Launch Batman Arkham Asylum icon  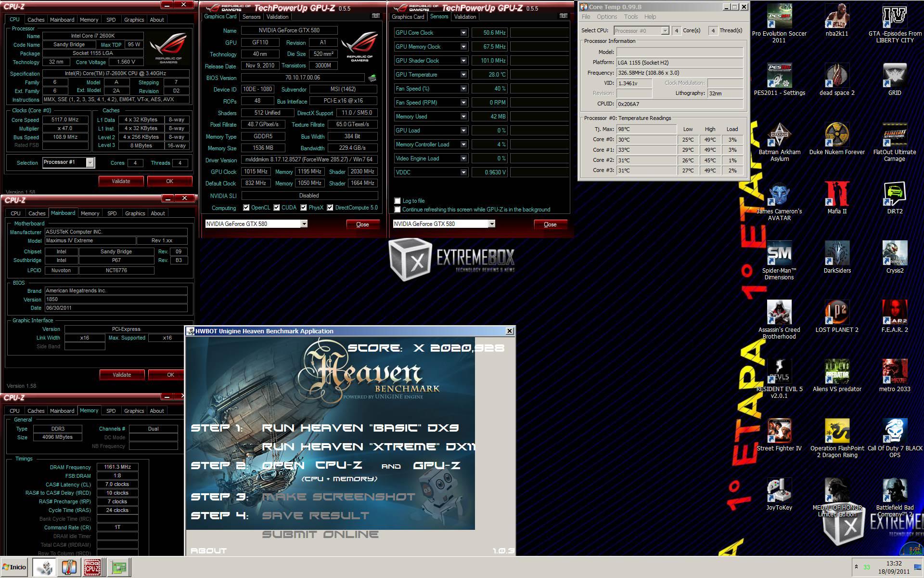[779, 142]
